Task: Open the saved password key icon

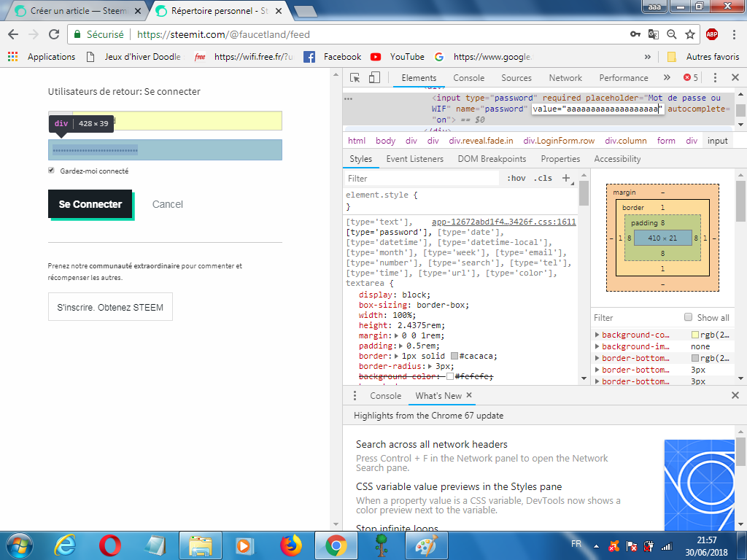Action: click(x=635, y=34)
